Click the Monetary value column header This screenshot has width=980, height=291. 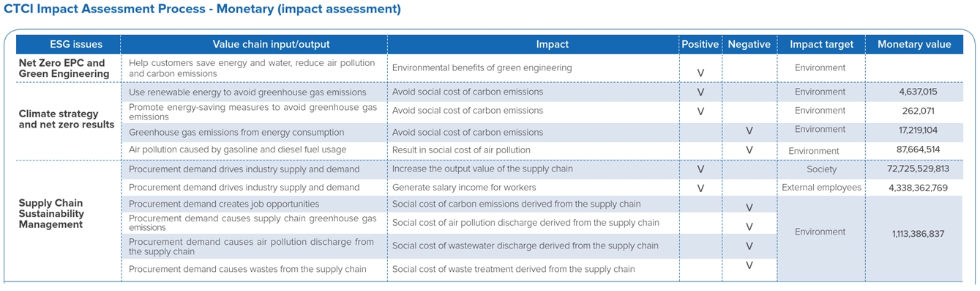[914, 44]
